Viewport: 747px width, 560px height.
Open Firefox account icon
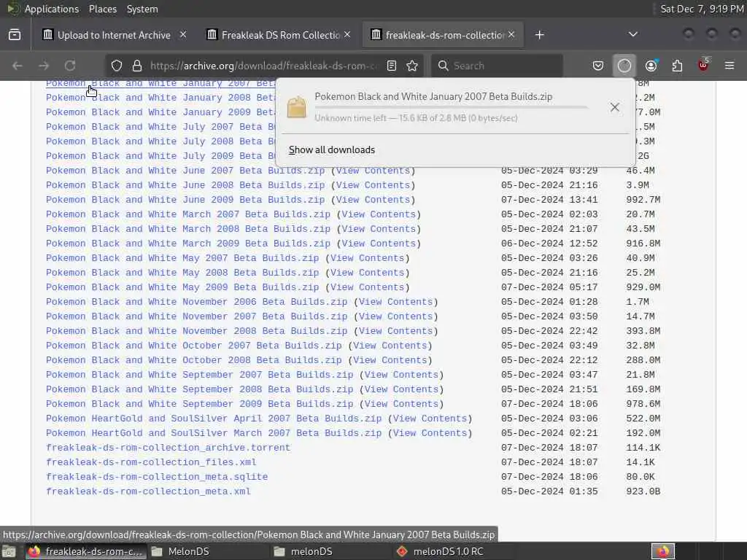pyautogui.click(x=651, y=66)
